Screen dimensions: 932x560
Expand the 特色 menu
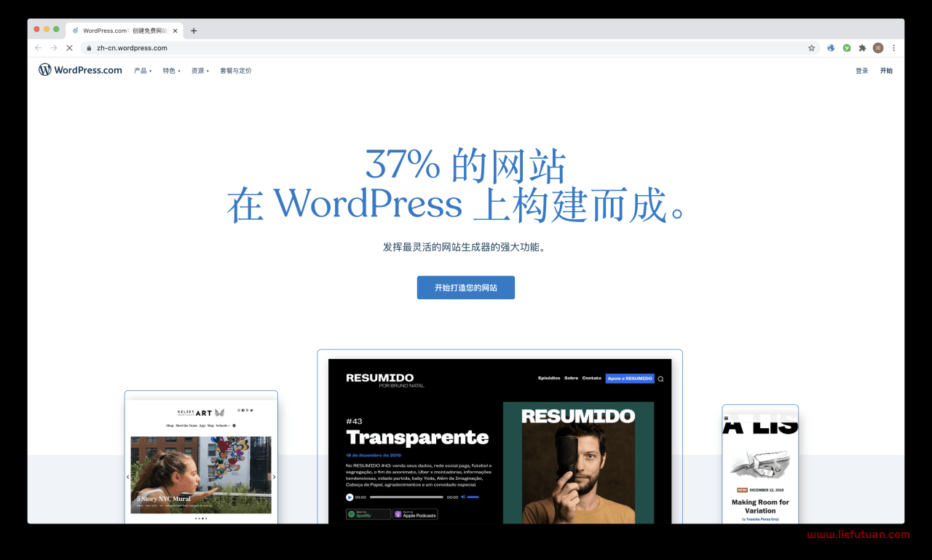point(171,71)
